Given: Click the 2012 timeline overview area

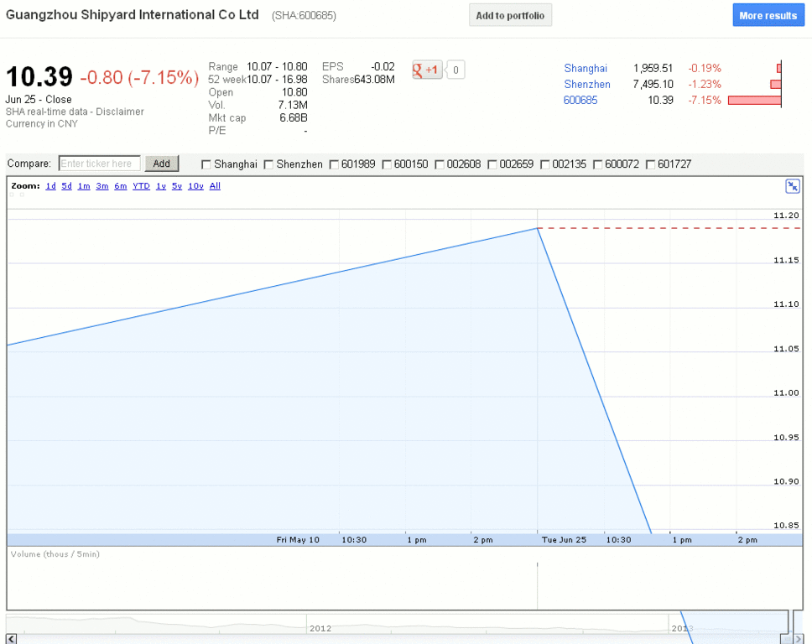Looking at the screenshot, I should [320, 628].
